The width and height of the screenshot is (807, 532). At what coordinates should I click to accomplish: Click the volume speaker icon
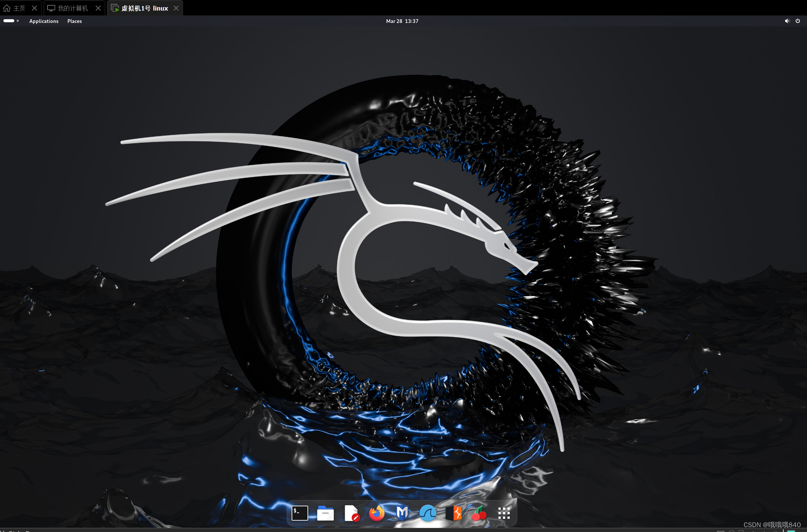[x=787, y=21]
